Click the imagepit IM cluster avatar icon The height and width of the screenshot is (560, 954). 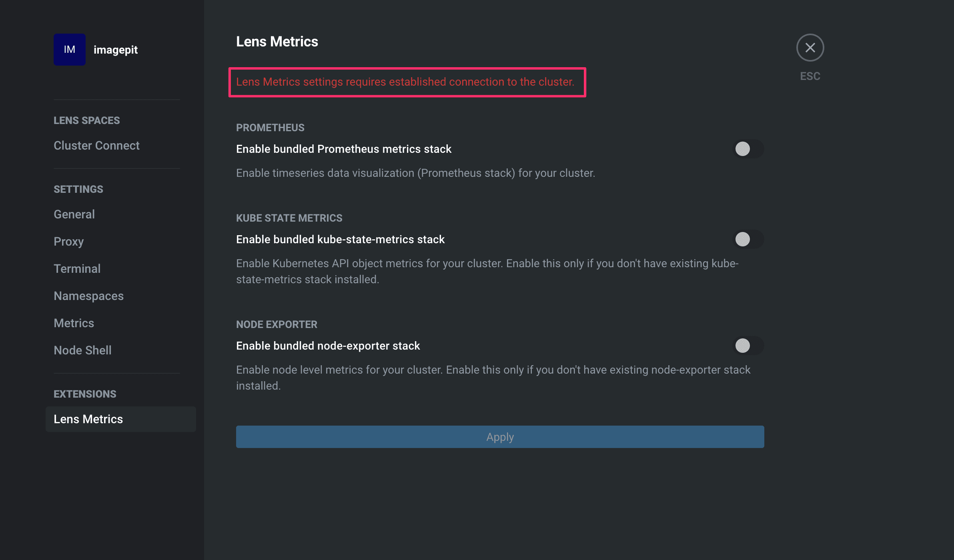(x=70, y=50)
